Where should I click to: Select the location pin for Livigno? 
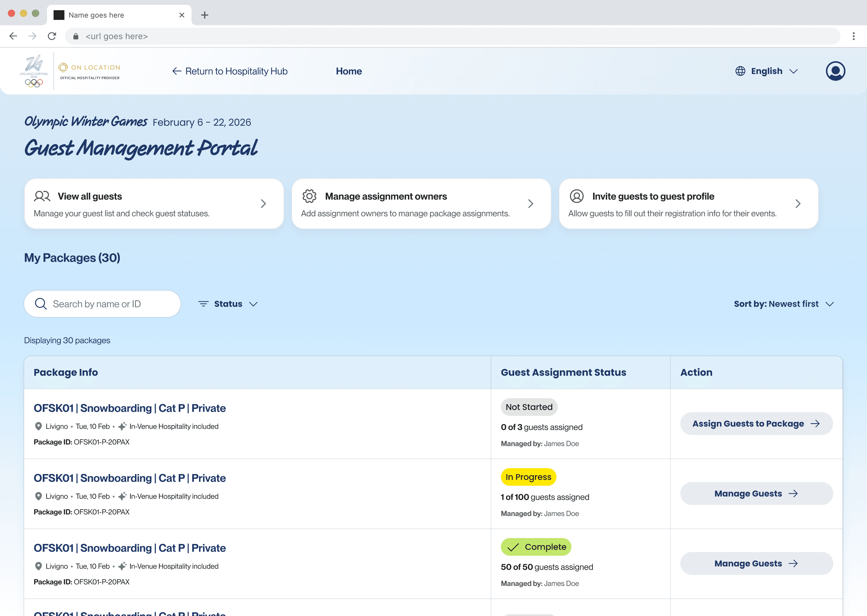(38, 426)
